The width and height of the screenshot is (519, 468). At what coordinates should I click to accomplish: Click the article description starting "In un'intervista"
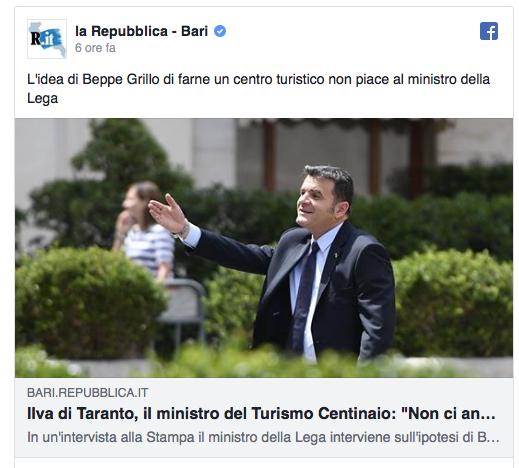coord(263,437)
